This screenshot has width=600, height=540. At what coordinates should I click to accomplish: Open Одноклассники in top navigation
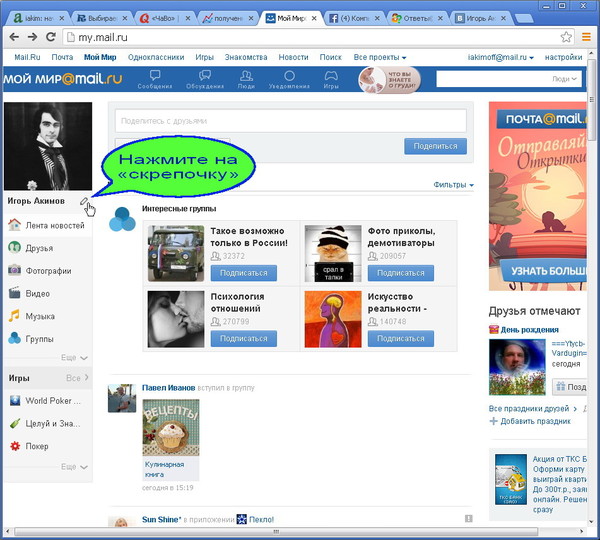point(156,57)
